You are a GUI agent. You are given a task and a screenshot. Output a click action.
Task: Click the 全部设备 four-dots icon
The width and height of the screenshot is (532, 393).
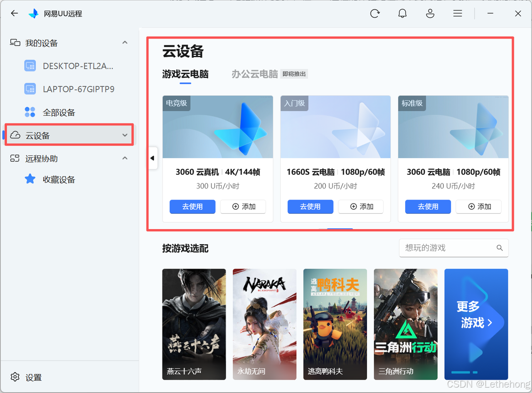pyautogui.click(x=30, y=112)
